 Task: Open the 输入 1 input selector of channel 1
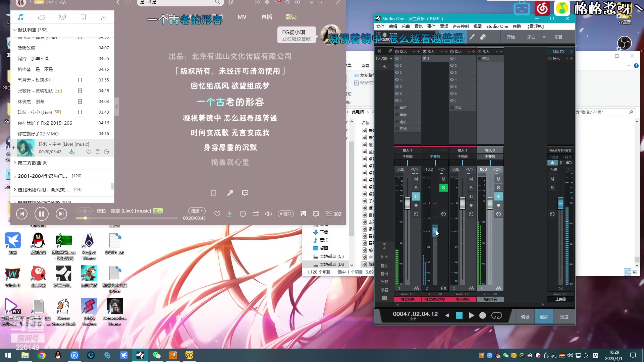tap(407, 150)
